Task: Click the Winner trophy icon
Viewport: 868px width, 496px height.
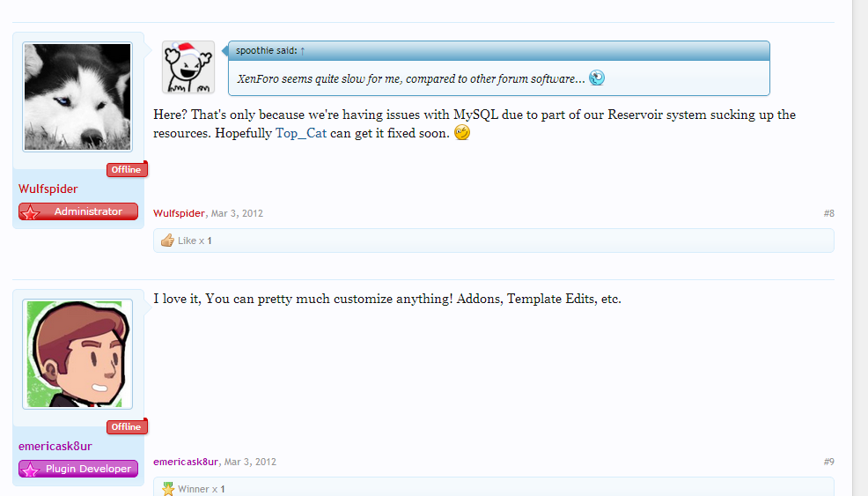Action: [x=167, y=489]
